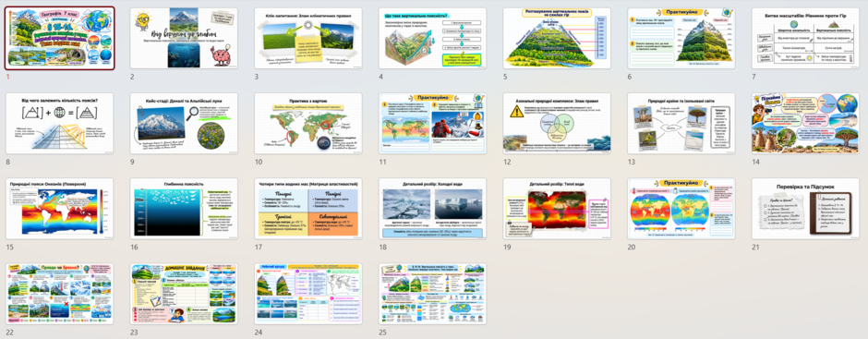Pick slide 9 'Кейс-стаді: Деналі та Альпійські луки'

[x=184, y=124]
